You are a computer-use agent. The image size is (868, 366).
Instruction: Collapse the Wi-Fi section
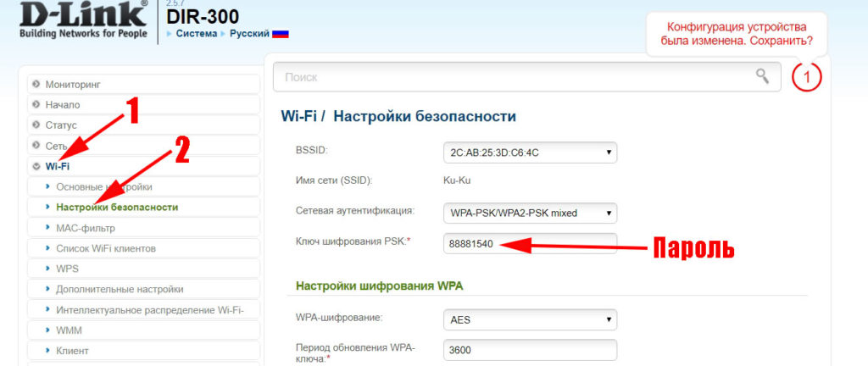(58, 166)
